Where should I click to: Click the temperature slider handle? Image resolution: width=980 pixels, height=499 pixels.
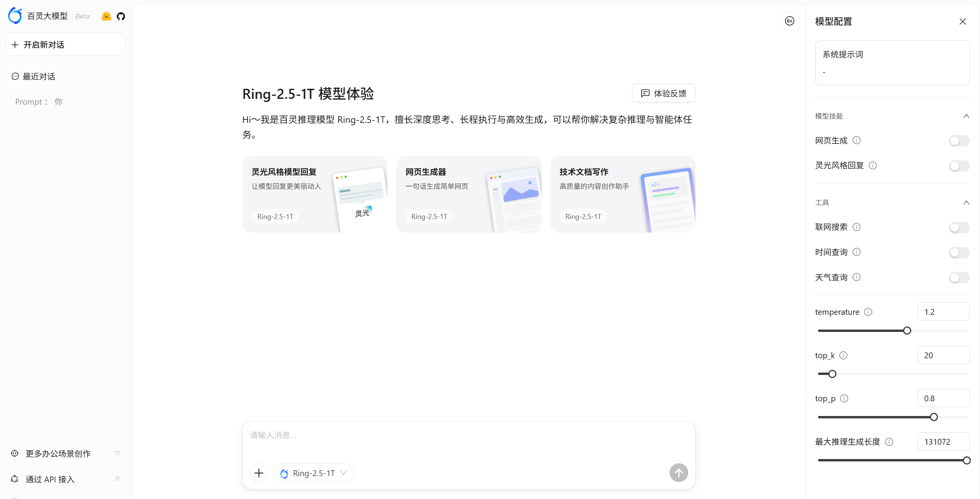click(907, 331)
